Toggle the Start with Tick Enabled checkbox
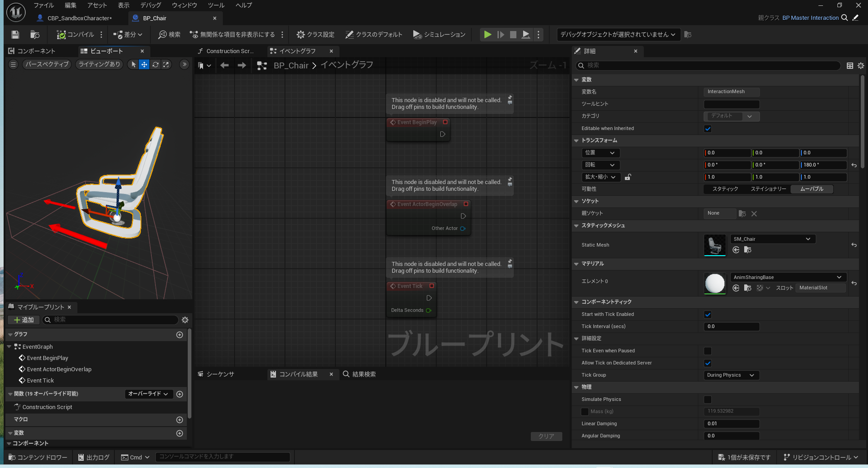 (x=708, y=315)
